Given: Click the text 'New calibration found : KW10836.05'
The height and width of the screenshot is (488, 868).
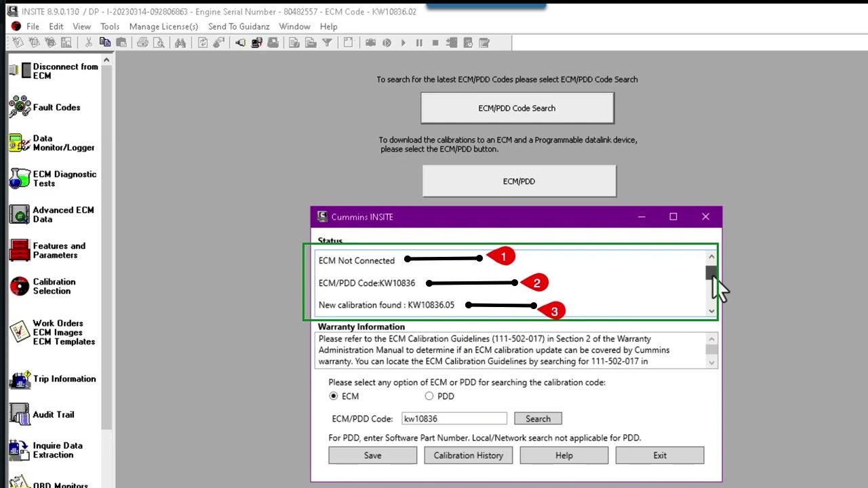Looking at the screenshot, I should click(x=387, y=305).
